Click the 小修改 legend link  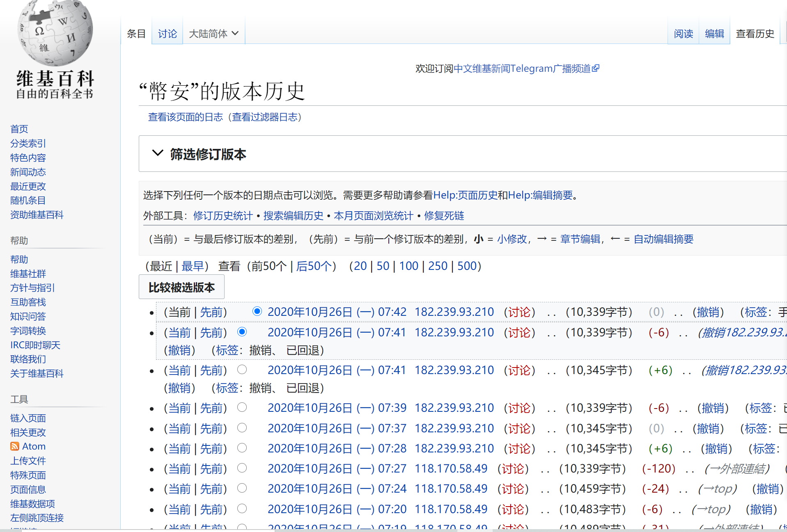(x=512, y=239)
